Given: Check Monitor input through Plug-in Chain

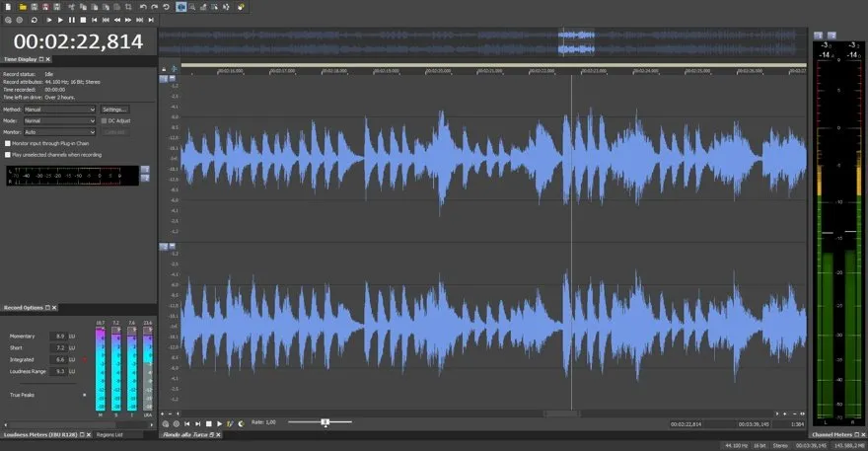Looking at the screenshot, I should (x=8, y=143).
